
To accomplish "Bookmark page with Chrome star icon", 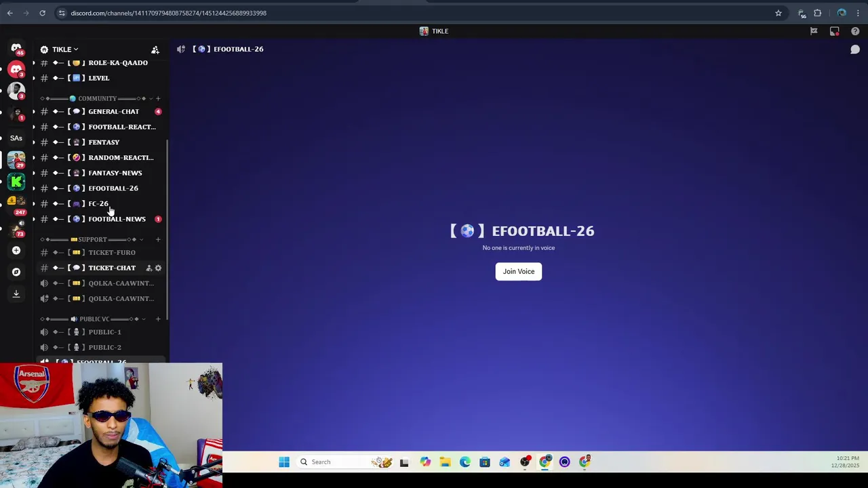I will click(778, 13).
